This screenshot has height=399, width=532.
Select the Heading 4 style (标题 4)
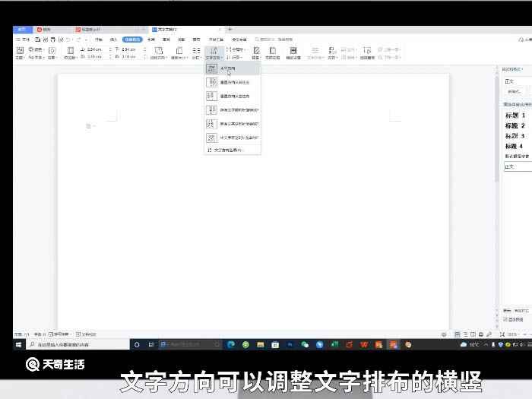[x=515, y=146]
